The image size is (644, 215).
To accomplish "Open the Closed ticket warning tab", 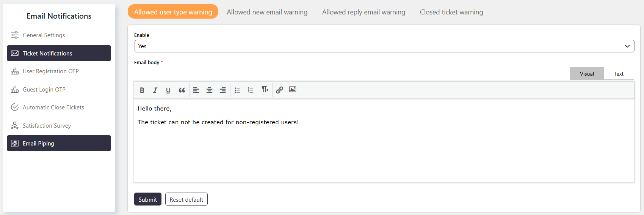I will pyautogui.click(x=451, y=12).
